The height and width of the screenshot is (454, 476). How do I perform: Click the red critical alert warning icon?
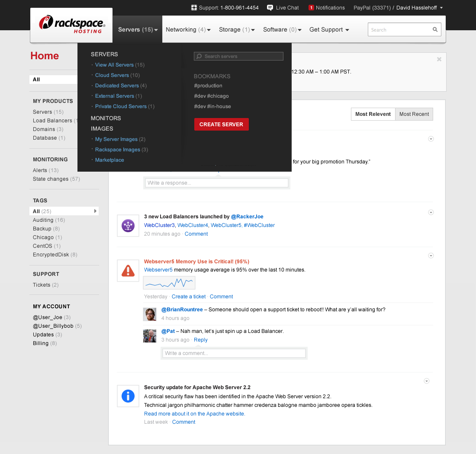(x=128, y=271)
